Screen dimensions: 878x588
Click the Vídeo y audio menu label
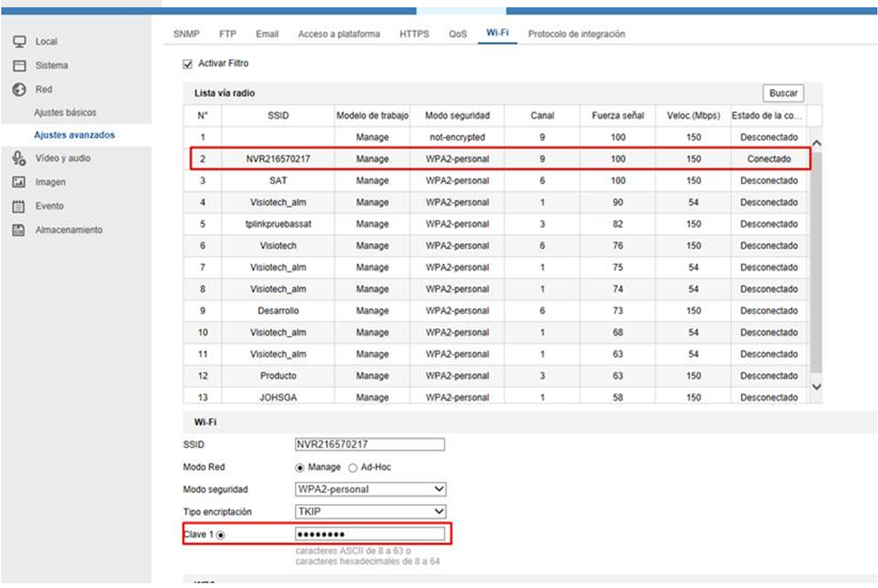63,158
